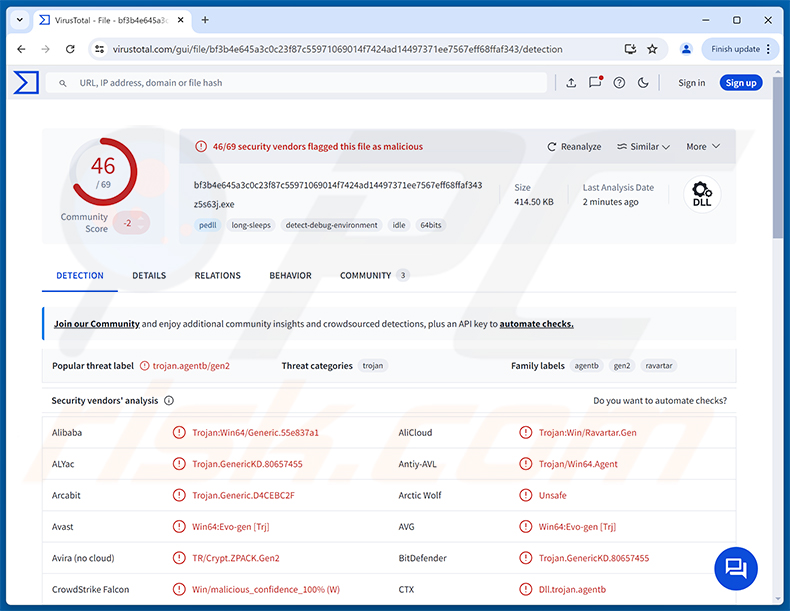
Task: Click the trojan threat category tag
Action: 373,366
